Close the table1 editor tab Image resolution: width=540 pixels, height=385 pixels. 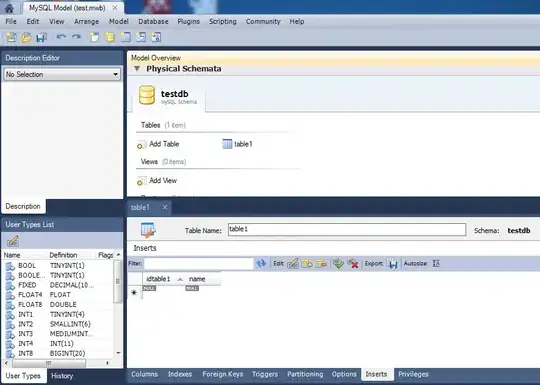pos(165,207)
